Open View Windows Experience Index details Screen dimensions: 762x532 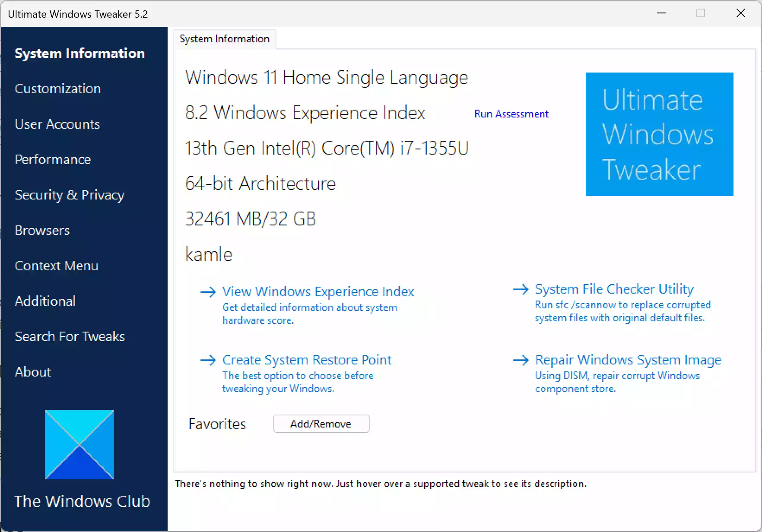click(317, 291)
